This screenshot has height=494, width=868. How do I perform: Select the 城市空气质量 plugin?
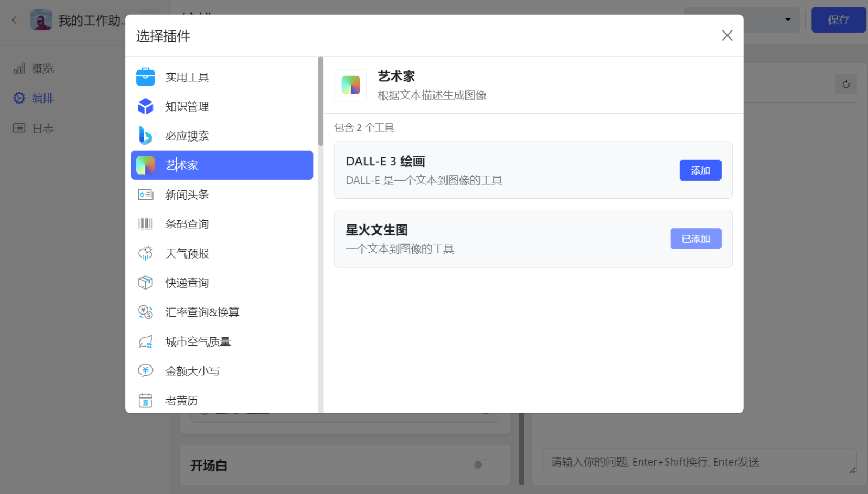[199, 341]
